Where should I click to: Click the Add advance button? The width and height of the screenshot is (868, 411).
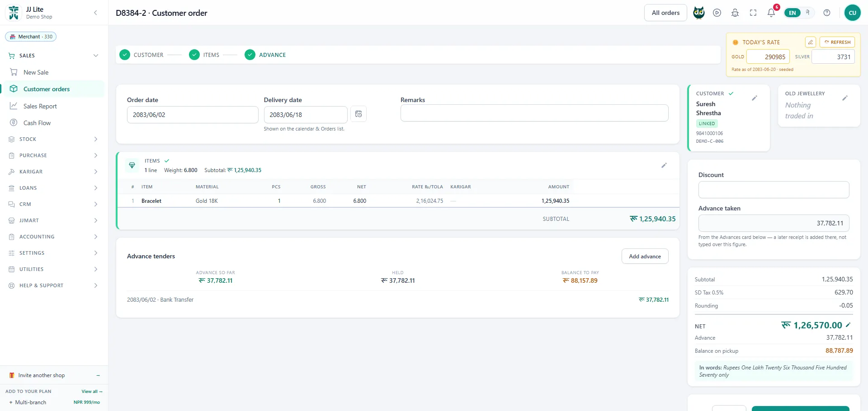coord(645,256)
